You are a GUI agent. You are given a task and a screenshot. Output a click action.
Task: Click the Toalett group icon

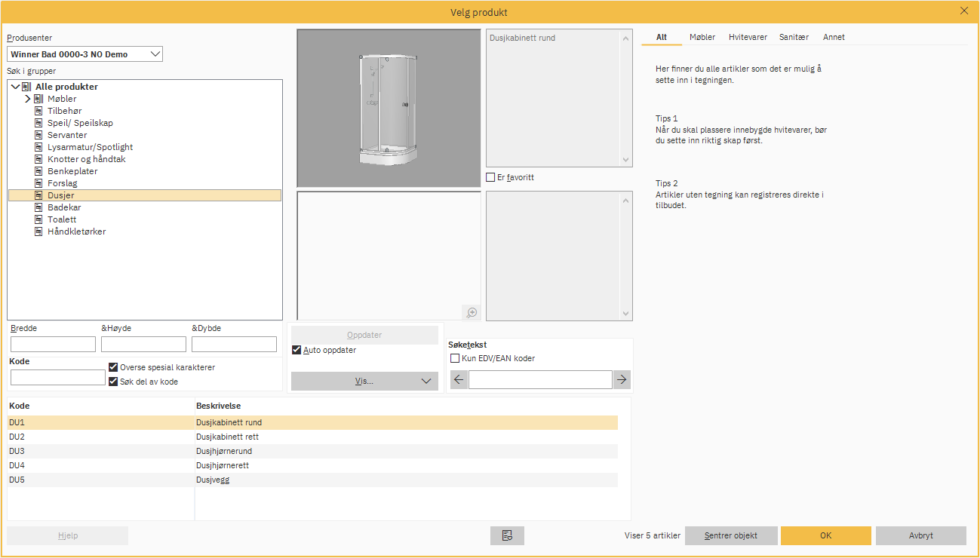pyautogui.click(x=38, y=219)
